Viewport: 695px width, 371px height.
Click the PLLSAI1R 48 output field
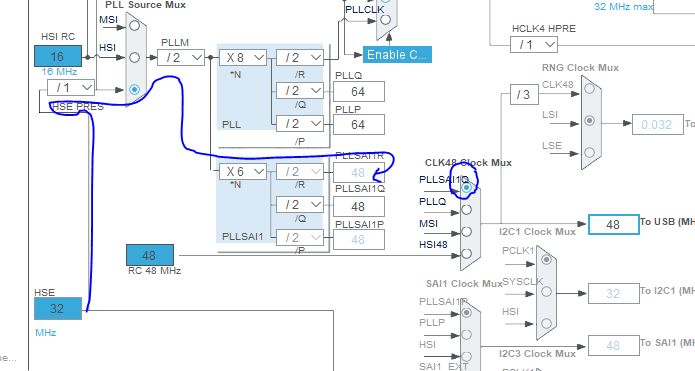[x=359, y=172]
